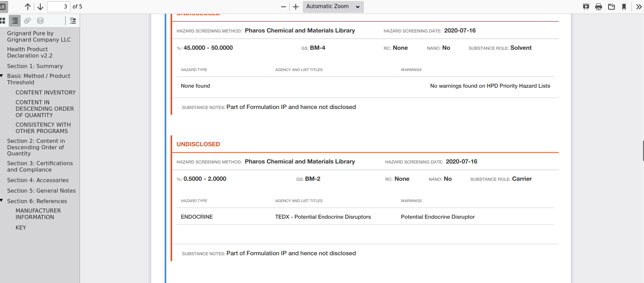This screenshot has width=644, height=283.
Task: Click the outline current item button
Action: tap(73, 21)
